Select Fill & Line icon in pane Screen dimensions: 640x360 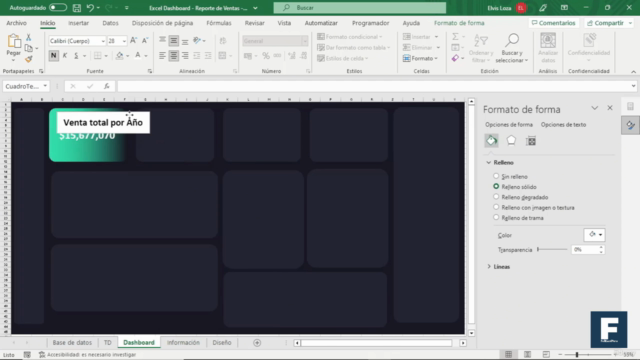pos(491,141)
